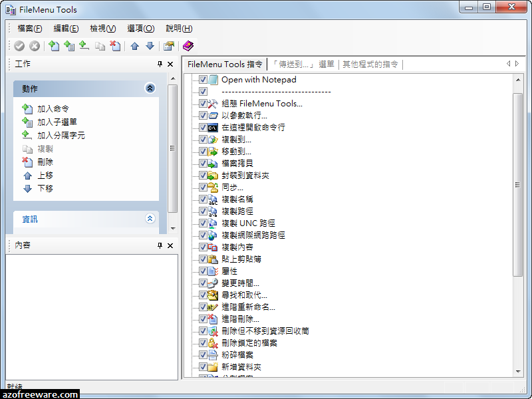
Task: Click the 加入命令 icon in actions panel
Action: click(x=27, y=109)
